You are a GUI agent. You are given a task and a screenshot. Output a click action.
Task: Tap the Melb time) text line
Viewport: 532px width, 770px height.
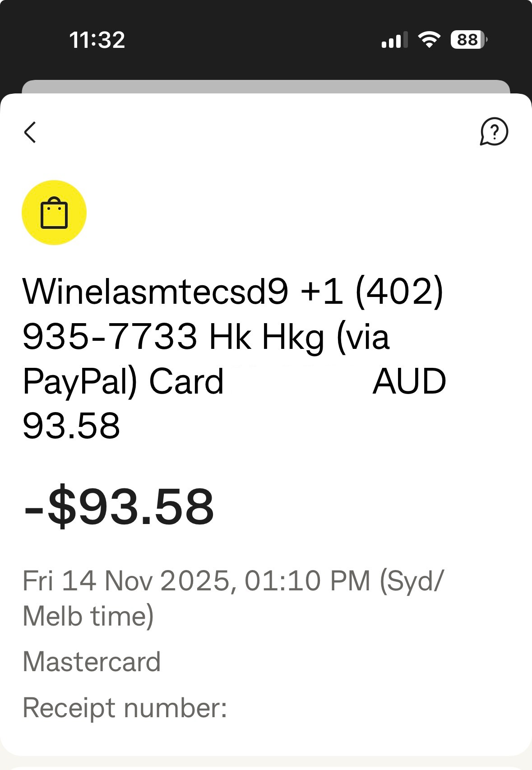[88, 616]
